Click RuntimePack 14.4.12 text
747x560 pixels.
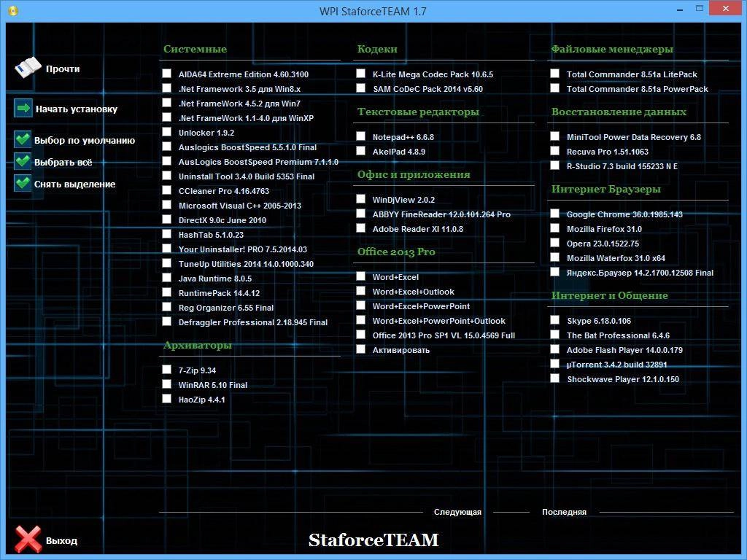pyautogui.click(x=219, y=293)
